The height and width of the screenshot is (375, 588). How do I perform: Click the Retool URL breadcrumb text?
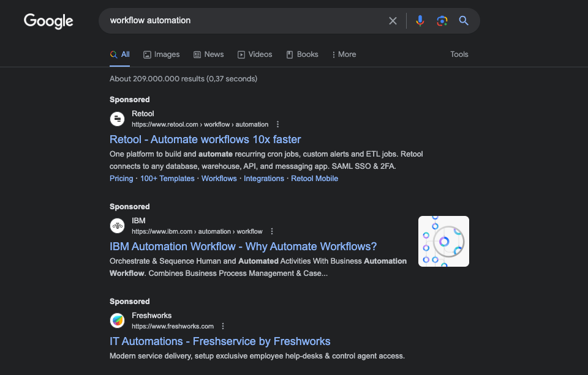[x=200, y=124]
